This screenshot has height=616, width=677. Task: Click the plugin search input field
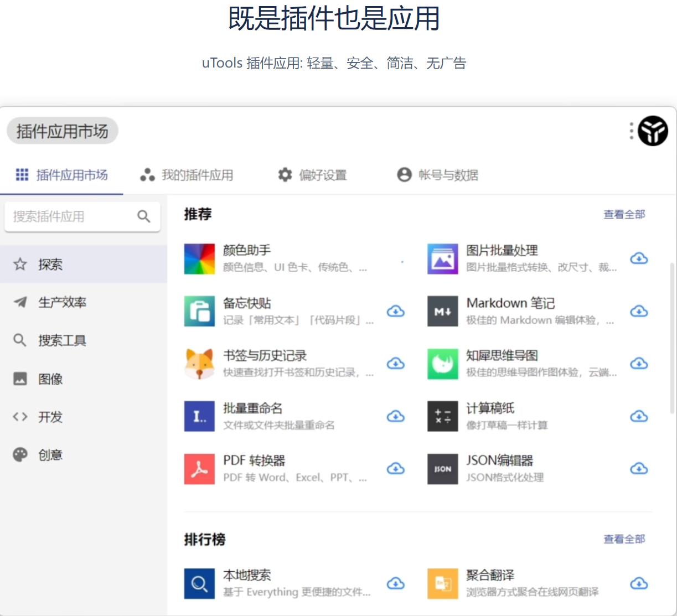[x=72, y=216]
